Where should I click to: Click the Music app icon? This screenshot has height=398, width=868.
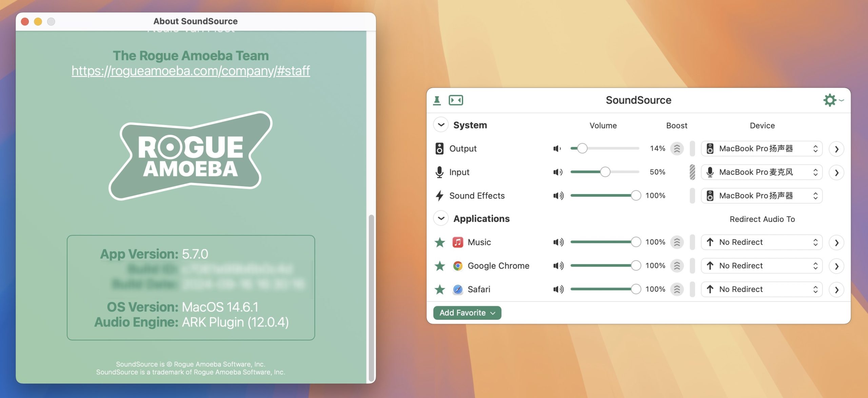(x=458, y=242)
